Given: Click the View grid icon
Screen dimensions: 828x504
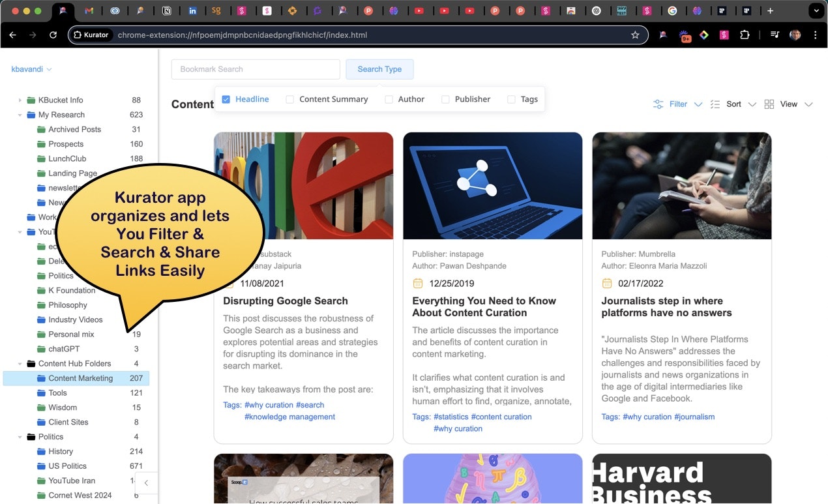Looking at the screenshot, I should point(769,104).
